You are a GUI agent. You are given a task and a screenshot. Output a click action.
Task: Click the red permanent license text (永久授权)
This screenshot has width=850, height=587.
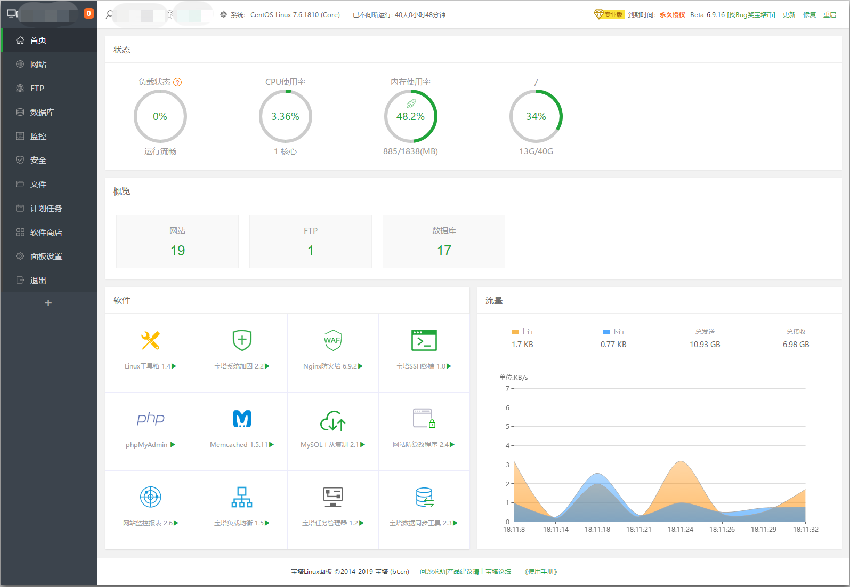(x=672, y=15)
